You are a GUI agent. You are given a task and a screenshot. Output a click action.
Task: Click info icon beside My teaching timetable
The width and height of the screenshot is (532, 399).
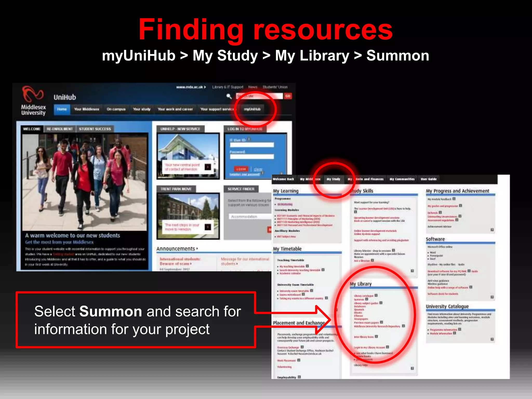(x=308, y=266)
